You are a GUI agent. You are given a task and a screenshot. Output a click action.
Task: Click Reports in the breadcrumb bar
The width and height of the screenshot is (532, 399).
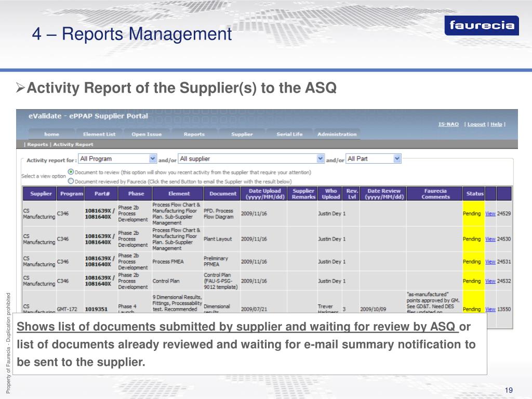37,144
